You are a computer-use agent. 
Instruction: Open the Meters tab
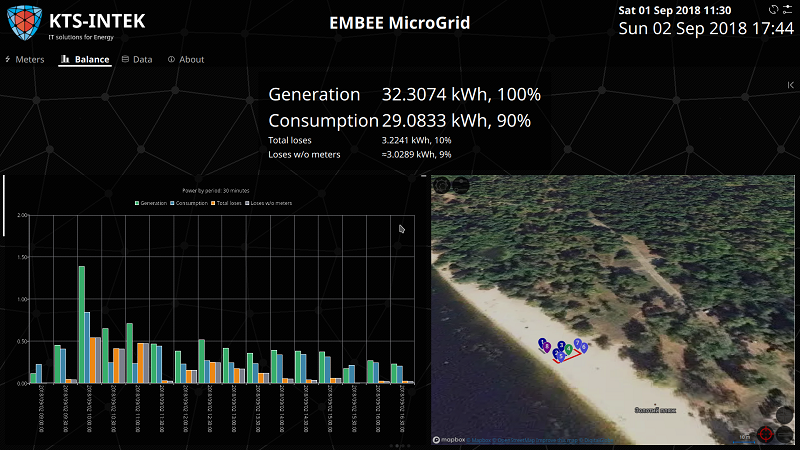(x=25, y=59)
